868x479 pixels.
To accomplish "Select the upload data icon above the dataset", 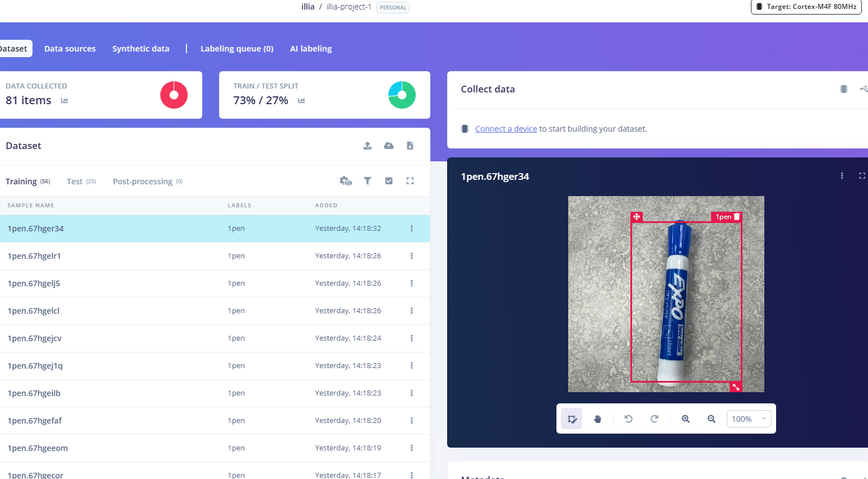I will click(367, 145).
